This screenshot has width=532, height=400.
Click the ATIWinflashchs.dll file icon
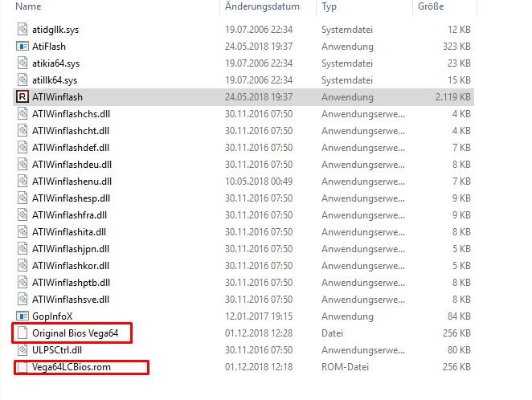tap(23, 113)
